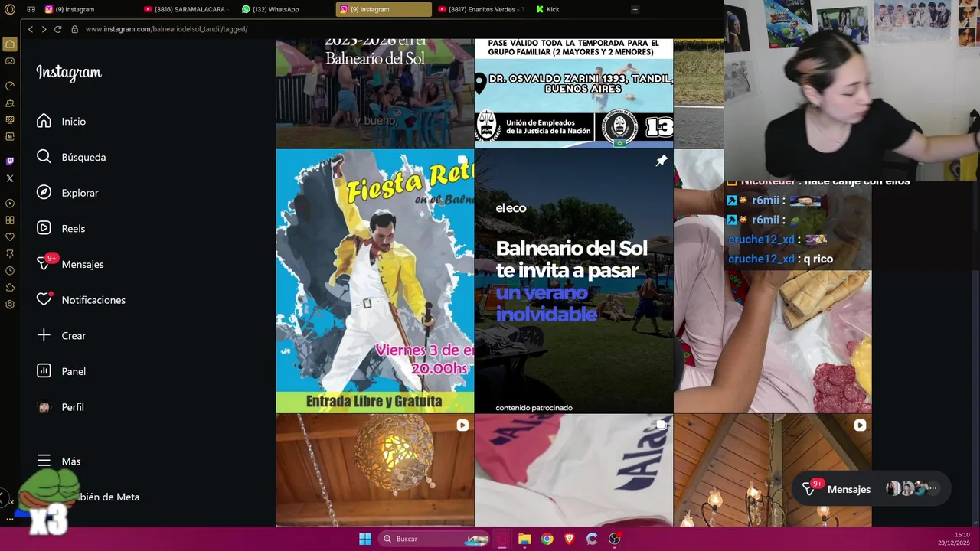Open the floating Mensajes chat button

[871, 488]
